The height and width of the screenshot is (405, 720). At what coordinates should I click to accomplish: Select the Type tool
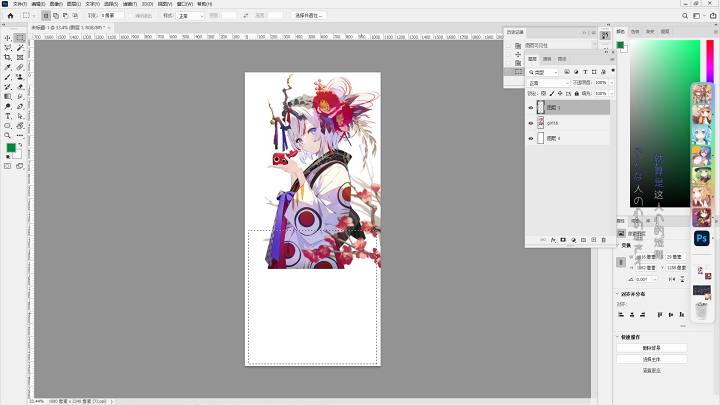[x=8, y=116]
